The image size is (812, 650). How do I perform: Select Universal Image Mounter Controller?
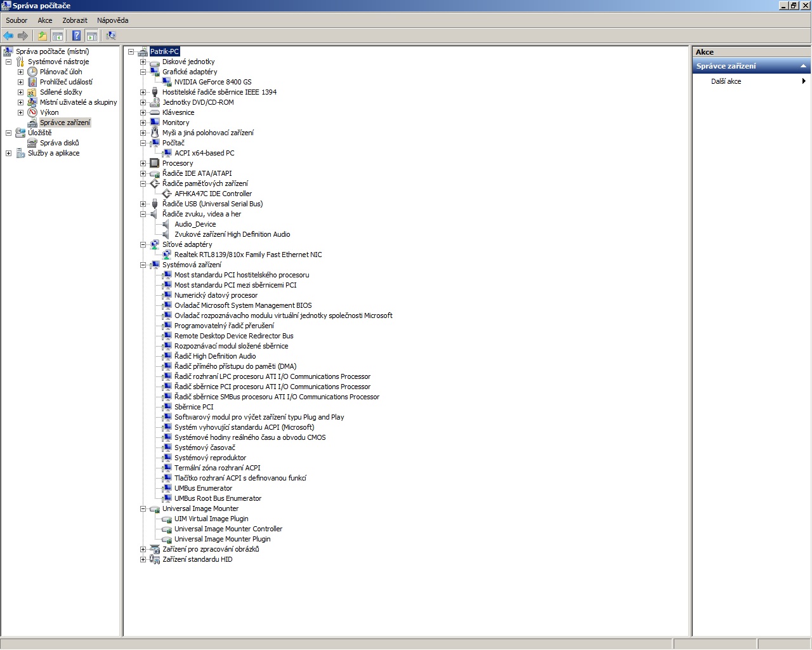tap(228, 529)
